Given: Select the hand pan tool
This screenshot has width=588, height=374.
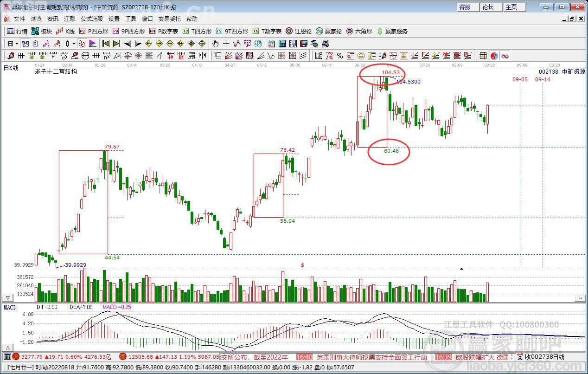Looking at the screenshot, I should point(215,44).
